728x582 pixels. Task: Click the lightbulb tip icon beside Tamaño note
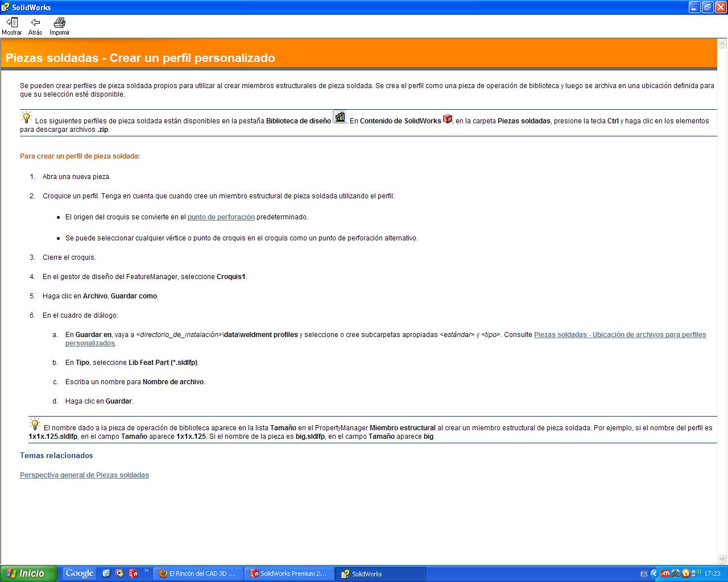pyautogui.click(x=35, y=424)
